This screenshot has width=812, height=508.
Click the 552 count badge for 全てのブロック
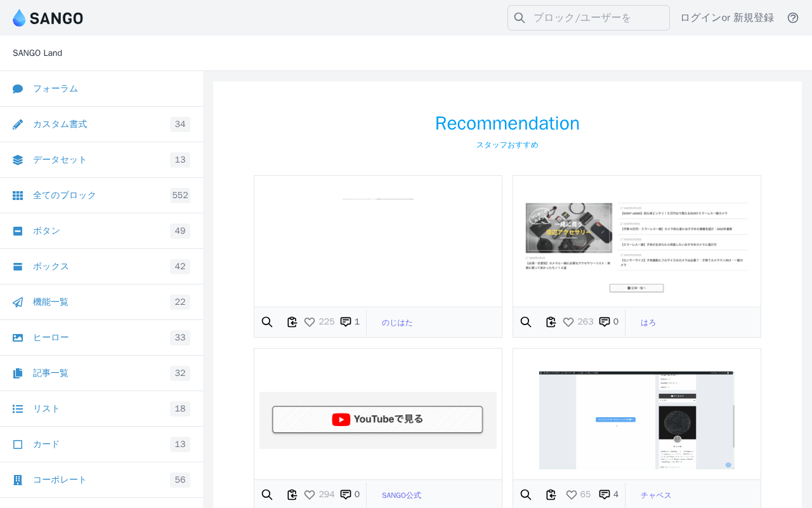[180, 196]
